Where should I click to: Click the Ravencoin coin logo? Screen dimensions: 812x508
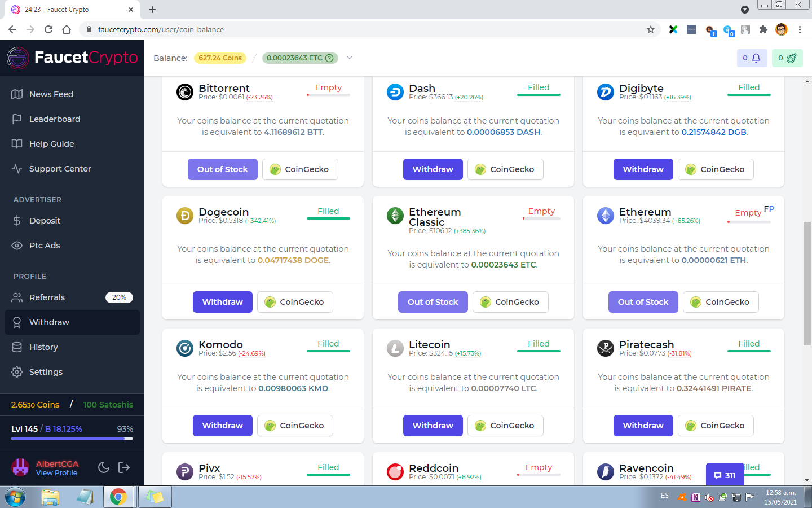coord(606,471)
